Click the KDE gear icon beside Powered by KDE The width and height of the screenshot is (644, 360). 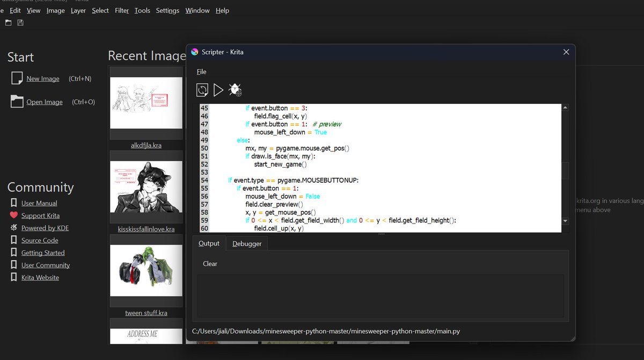point(14,228)
